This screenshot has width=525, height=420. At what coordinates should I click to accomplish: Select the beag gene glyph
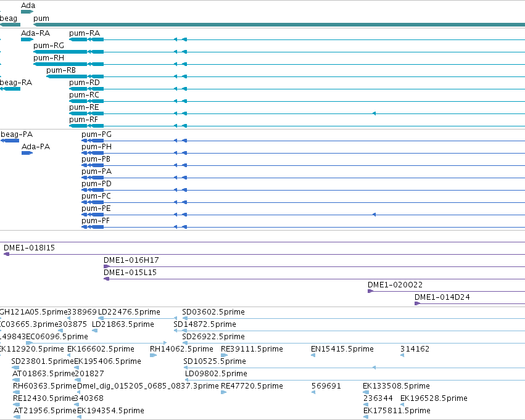tap(10, 25)
